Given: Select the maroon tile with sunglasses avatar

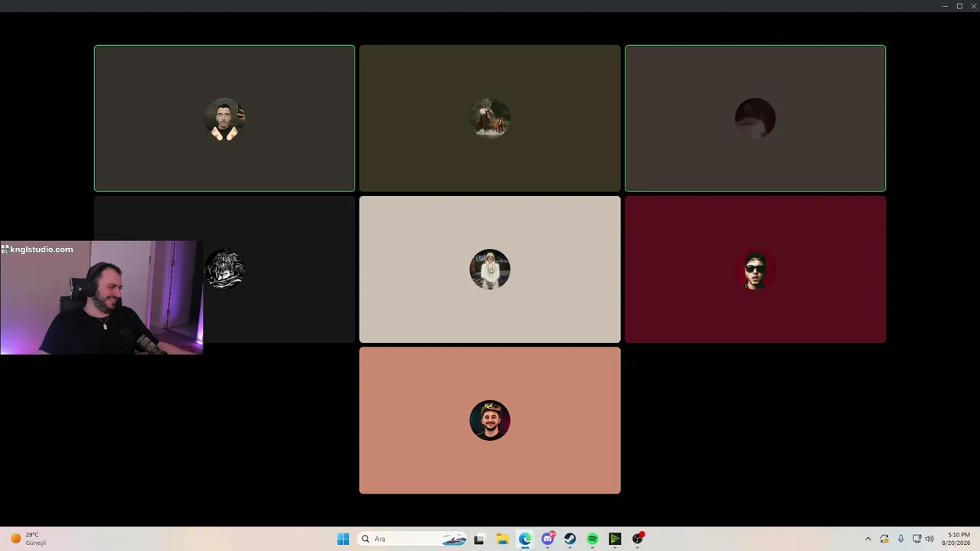Looking at the screenshot, I should [755, 269].
